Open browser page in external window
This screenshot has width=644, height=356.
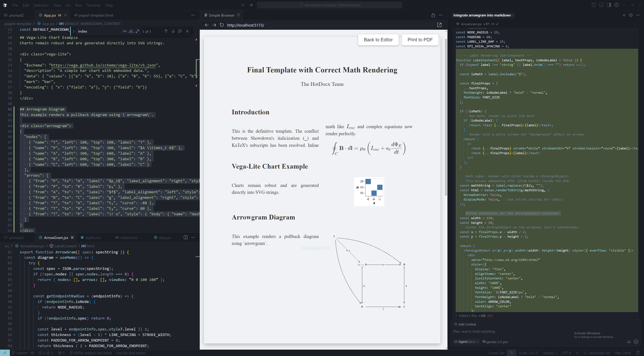coord(439,25)
